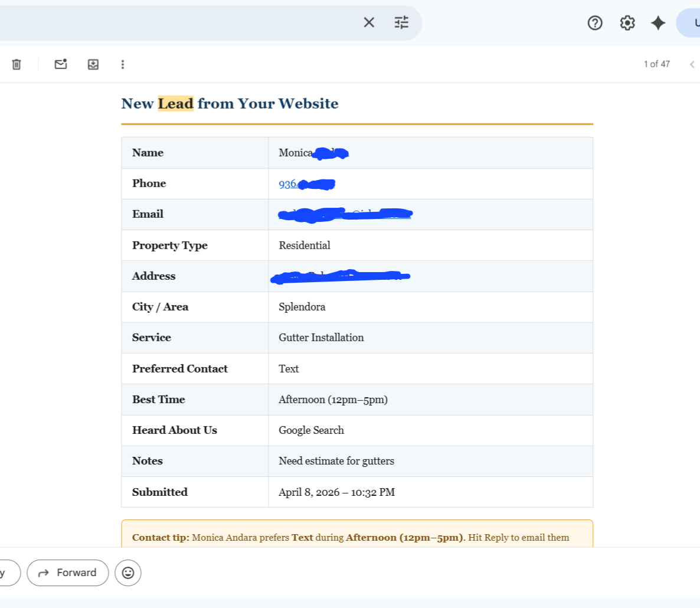Add an emoji reaction with the smiley button
Image resolution: width=700 pixels, height=608 pixels.
pos(128,573)
